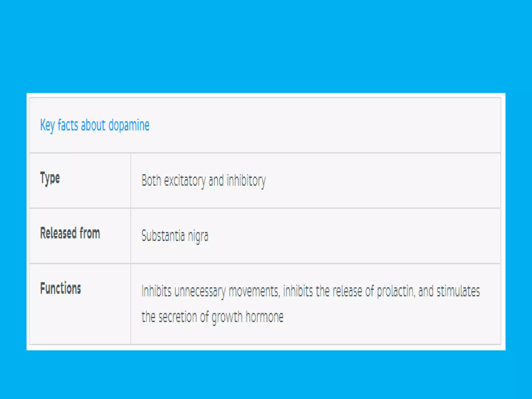Click the 'Type' row label
Screen dimensions: 532x399
[x=50, y=178]
